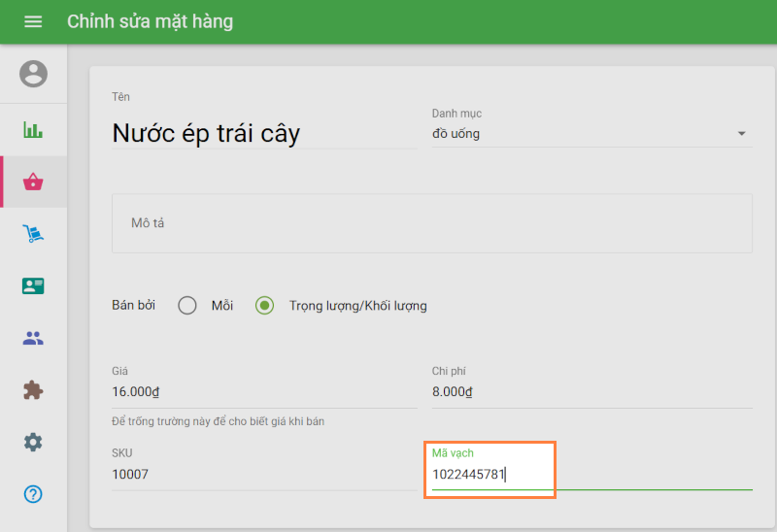Focus the Giá price field

264,392
